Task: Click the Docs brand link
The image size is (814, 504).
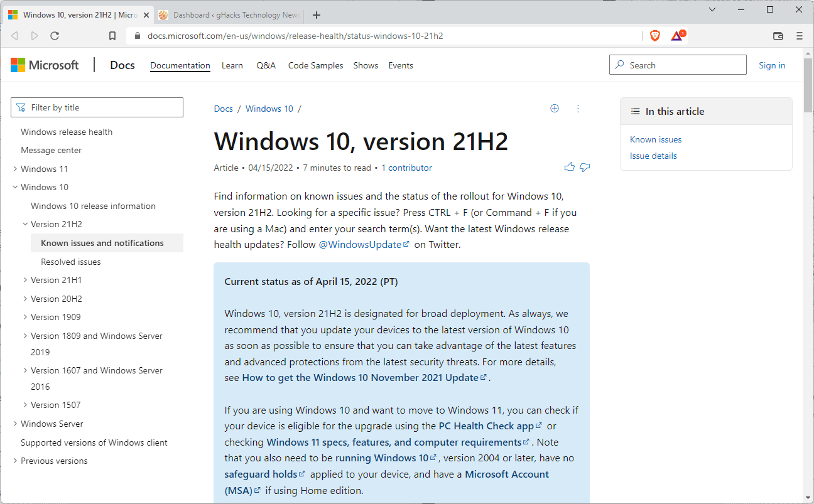Action: [122, 65]
